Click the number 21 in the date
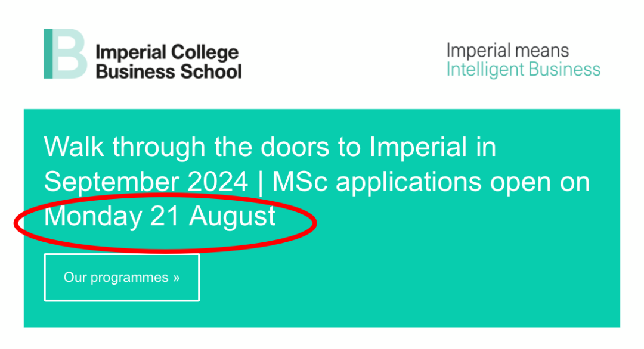This screenshot has width=644, height=349. coord(165,216)
